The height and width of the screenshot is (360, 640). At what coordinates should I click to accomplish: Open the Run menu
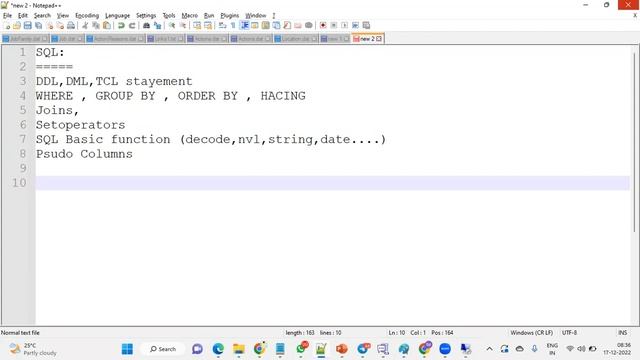point(209,16)
